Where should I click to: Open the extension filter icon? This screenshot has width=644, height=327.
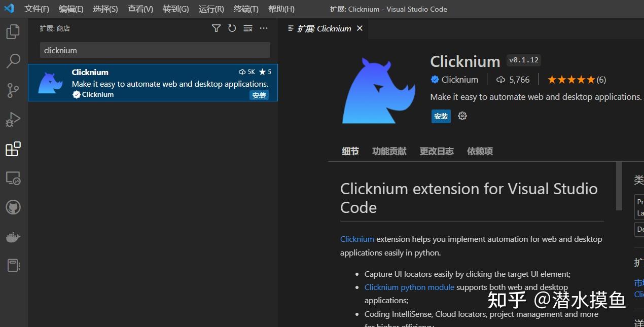216,28
